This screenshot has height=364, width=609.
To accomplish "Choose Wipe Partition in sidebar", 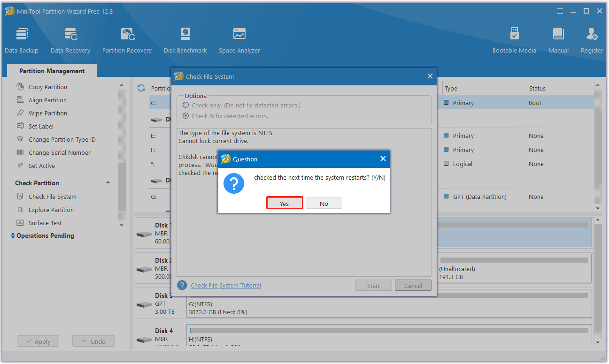I will pyautogui.click(x=47, y=113).
